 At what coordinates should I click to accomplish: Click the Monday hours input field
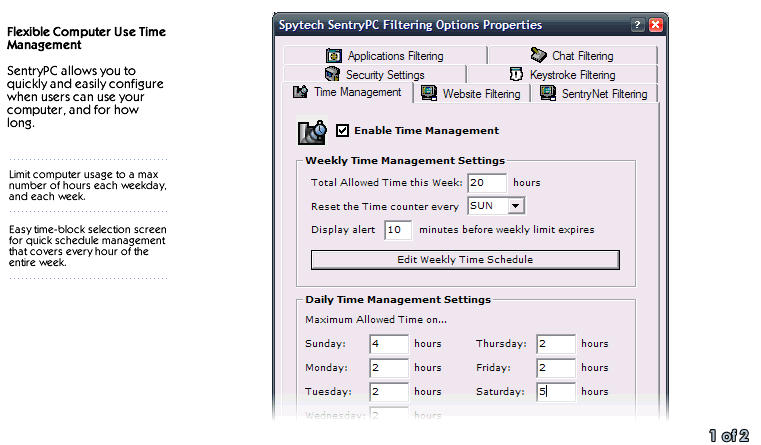[x=389, y=368]
